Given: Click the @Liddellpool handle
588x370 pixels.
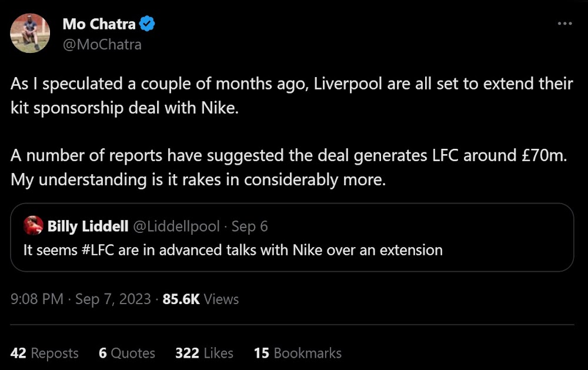Looking at the screenshot, I should click(177, 226).
